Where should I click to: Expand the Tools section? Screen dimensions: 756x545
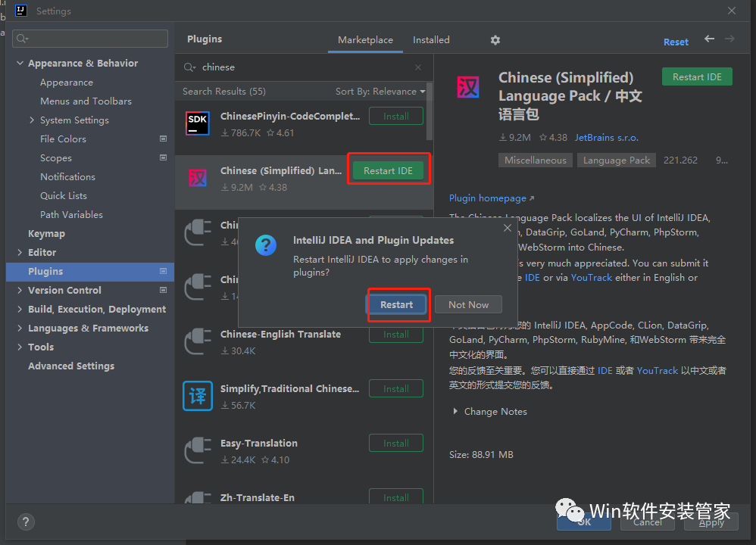(20, 347)
